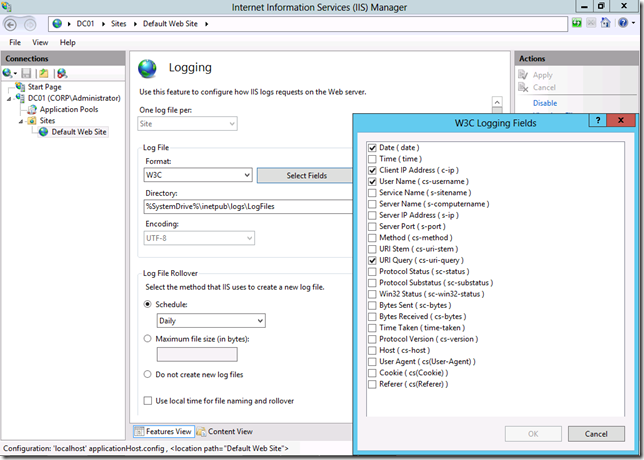Select the Schedule radio button
Viewport: 644px width, 460px height.
click(147, 304)
